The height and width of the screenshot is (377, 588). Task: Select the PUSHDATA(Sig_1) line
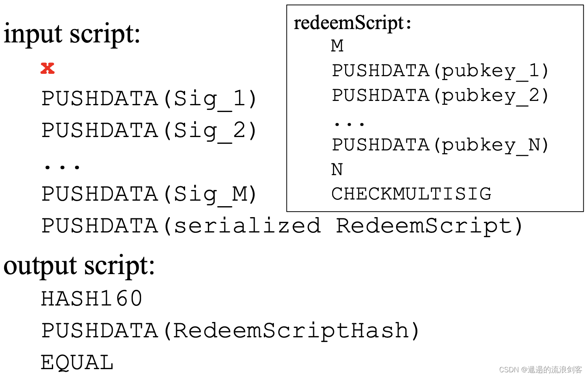point(149,99)
